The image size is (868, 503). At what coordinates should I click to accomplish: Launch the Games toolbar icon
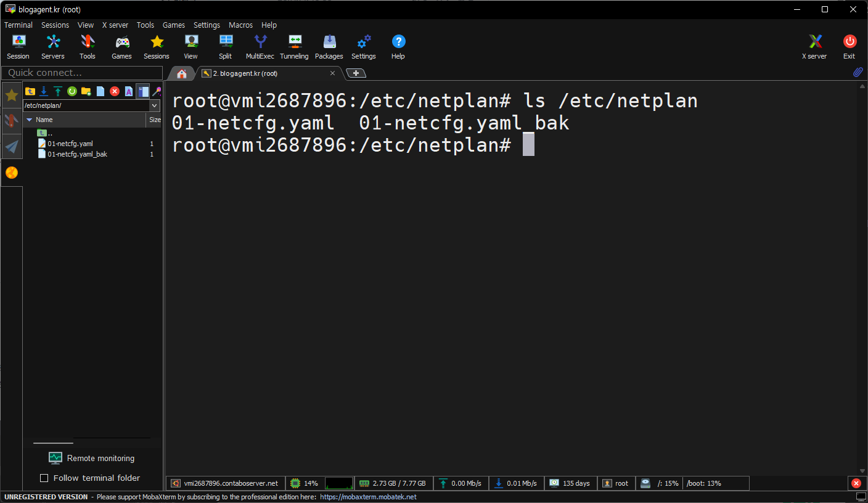click(x=122, y=47)
